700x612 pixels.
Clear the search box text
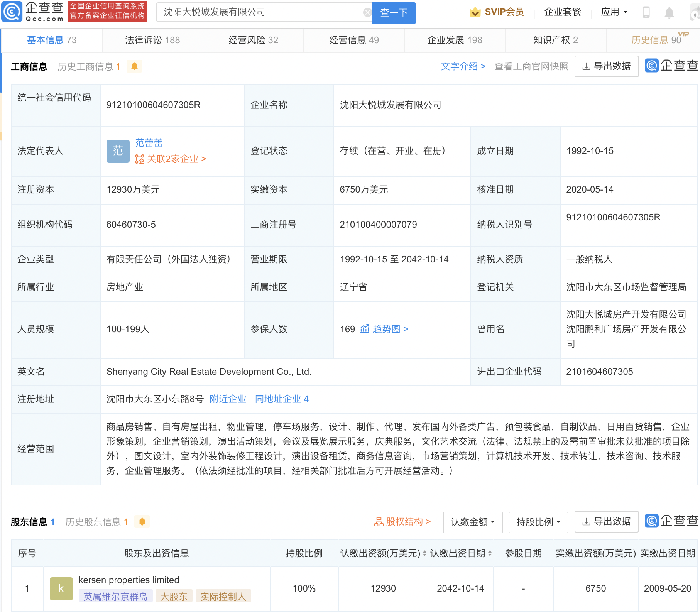point(367,12)
